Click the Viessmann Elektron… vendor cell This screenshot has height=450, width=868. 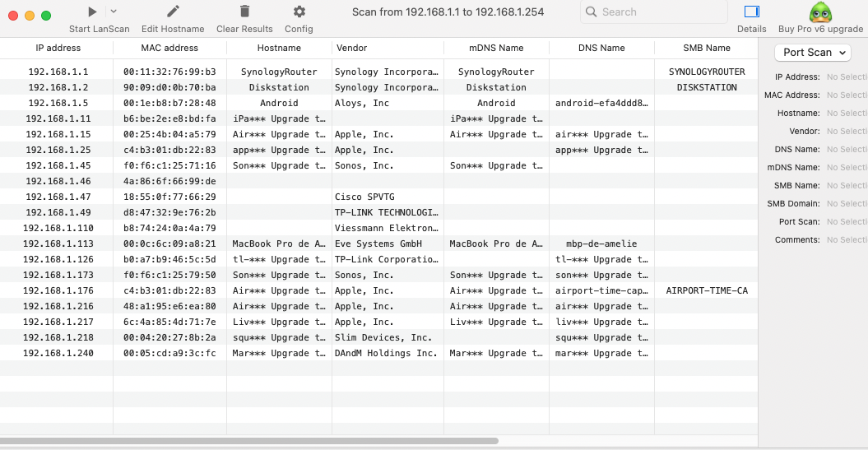(x=387, y=228)
